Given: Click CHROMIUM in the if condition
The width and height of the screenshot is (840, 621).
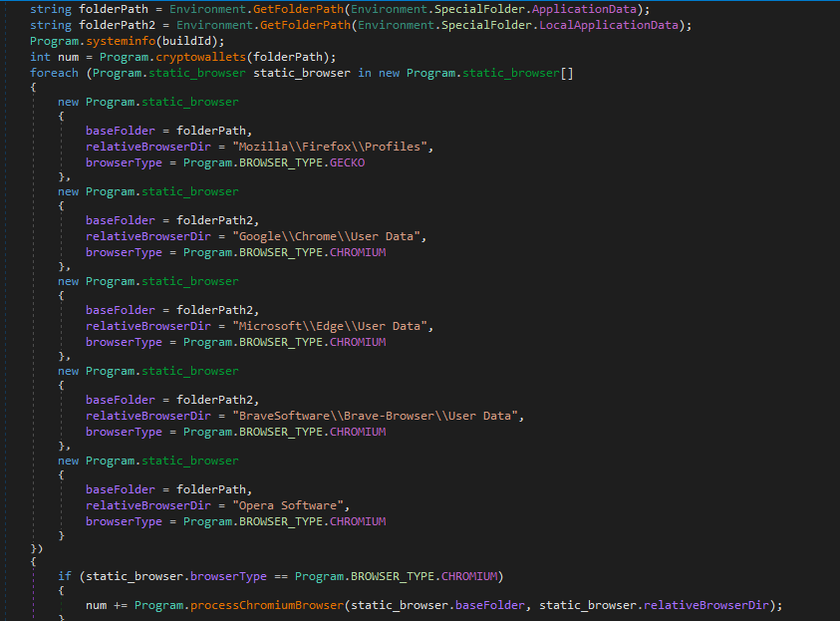Looking at the screenshot, I should (469, 576).
